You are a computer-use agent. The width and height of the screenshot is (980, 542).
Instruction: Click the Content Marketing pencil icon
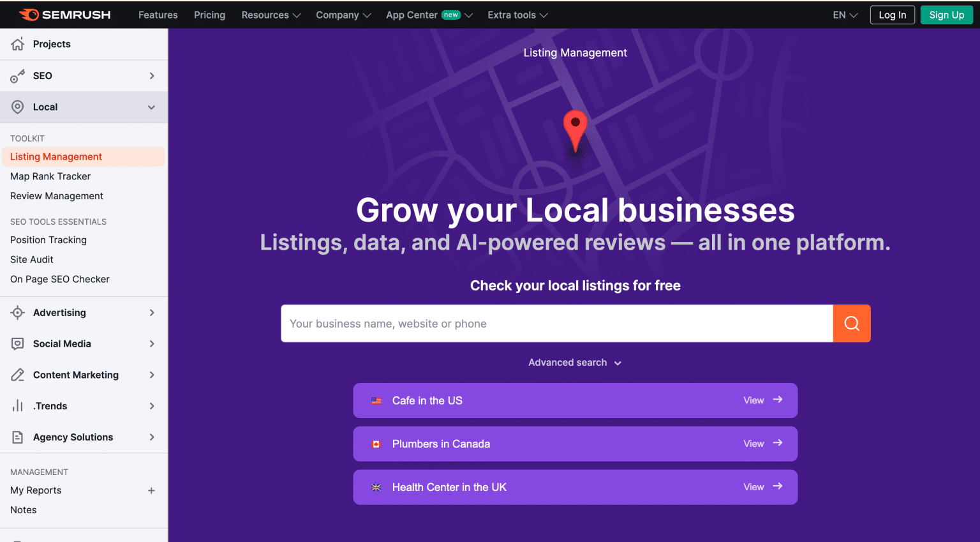pyautogui.click(x=17, y=375)
